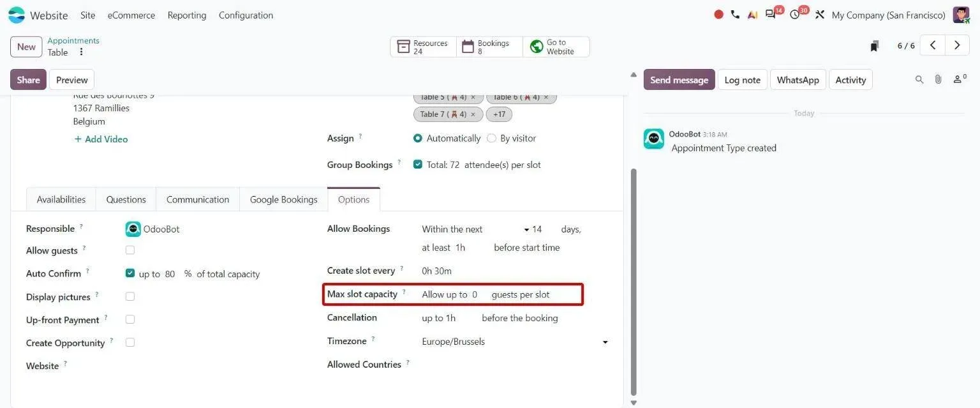
Task: Remove the Table 7 tag
Action: 473,115
